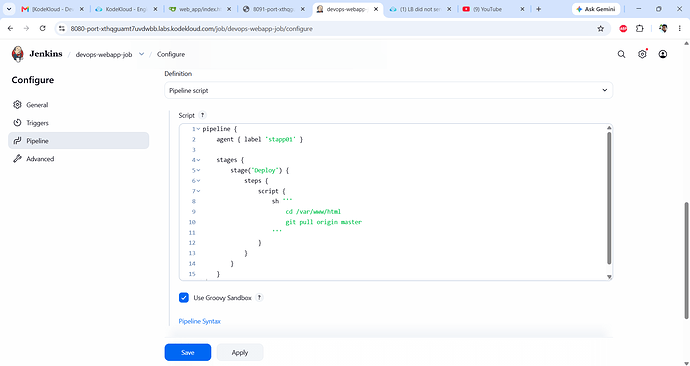This screenshot has width=690, height=366.
Task: Open help icon next to Script
Action: point(202,115)
